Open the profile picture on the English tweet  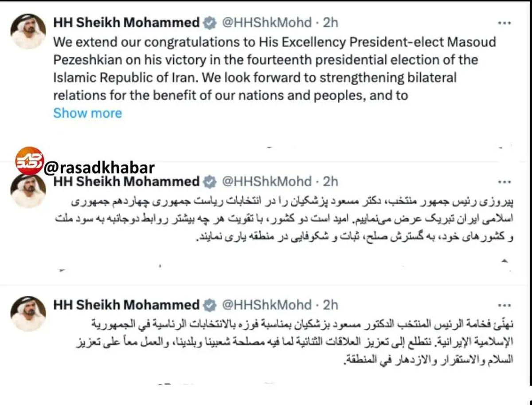tap(28, 31)
